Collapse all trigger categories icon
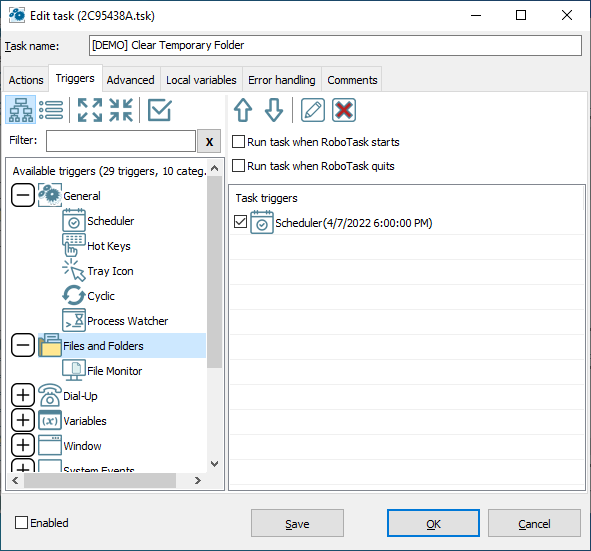This screenshot has width=591, height=551. [x=121, y=110]
